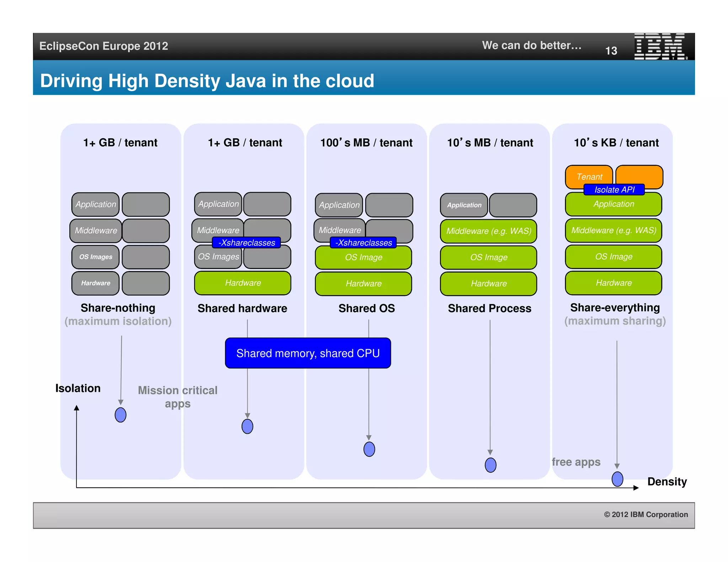The image size is (728, 562).
Task: Click the blue dot under Shared hardware column
Action: [x=247, y=426]
